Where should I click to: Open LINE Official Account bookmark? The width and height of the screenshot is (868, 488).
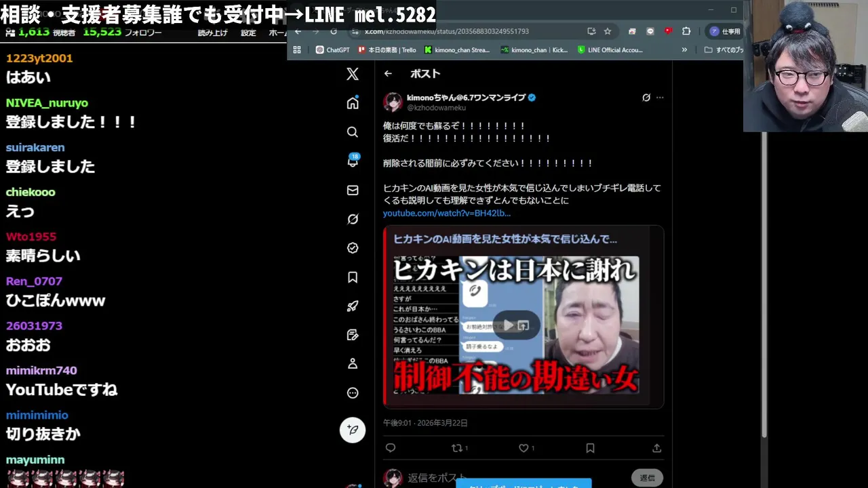[610, 49]
